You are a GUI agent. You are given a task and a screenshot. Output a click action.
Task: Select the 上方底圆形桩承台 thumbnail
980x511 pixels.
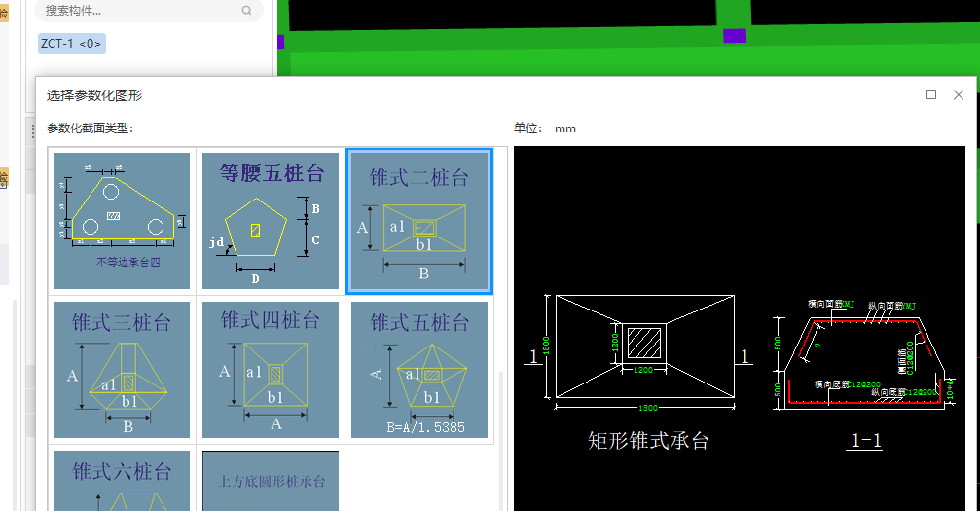271,481
